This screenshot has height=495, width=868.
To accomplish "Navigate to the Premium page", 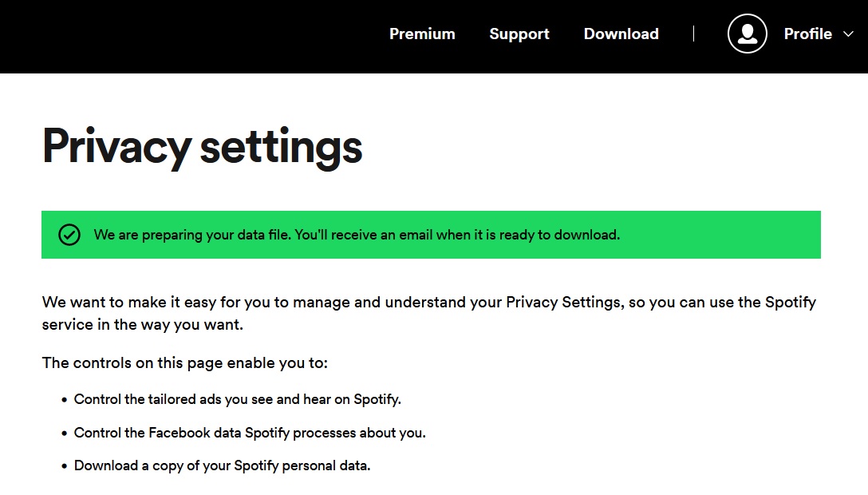I will pos(422,34).
